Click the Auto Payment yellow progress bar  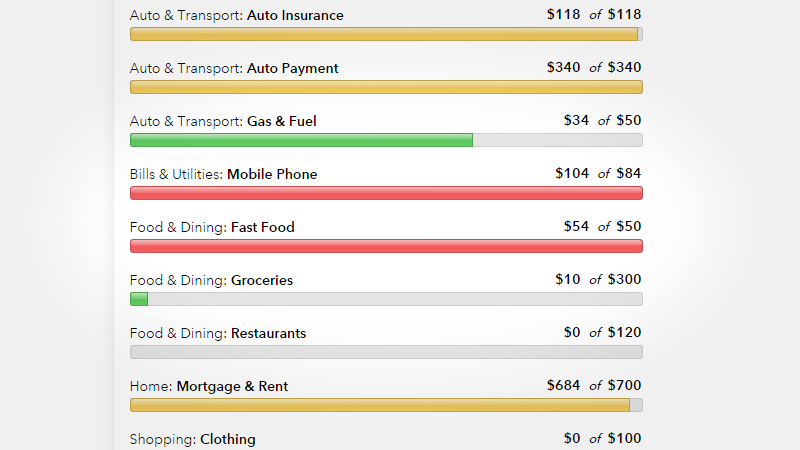coord(386,87)
